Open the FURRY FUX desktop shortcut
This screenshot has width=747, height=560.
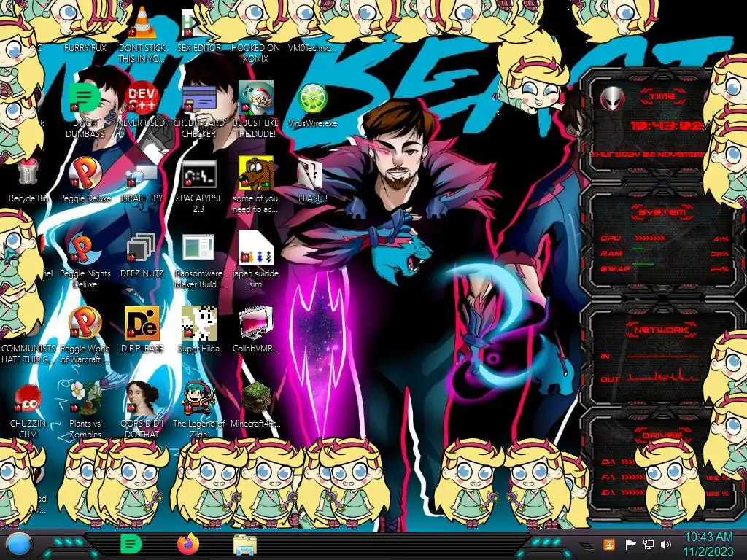pyautogui.click(x=85, y=47)
